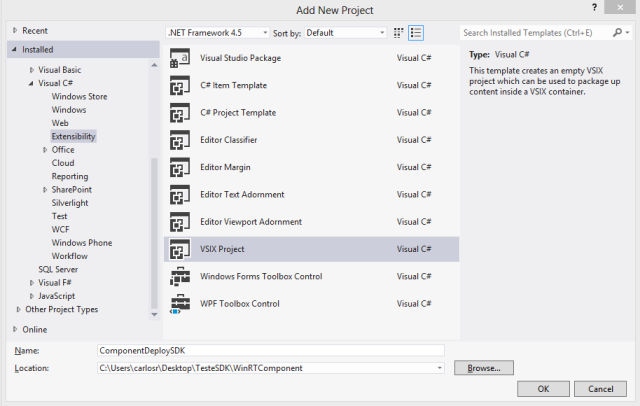
Task: Select the Editor Margin template name
Action: (225, 167)
